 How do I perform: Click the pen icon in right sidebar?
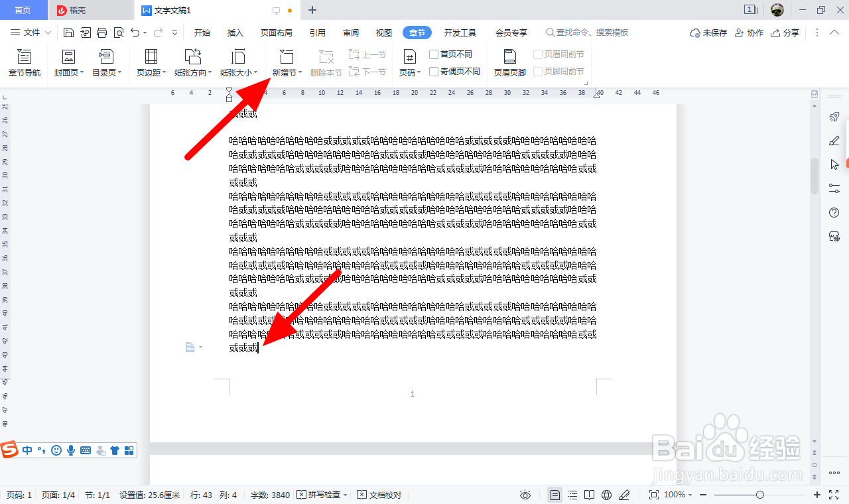click(834, 141)
